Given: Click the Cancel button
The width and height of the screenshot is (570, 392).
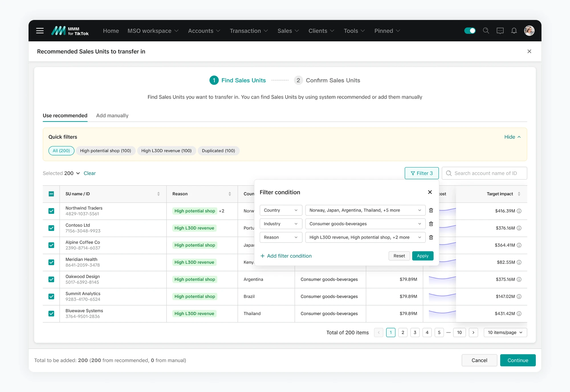Looking at the screenshot, I should click(x=479, y=360).
